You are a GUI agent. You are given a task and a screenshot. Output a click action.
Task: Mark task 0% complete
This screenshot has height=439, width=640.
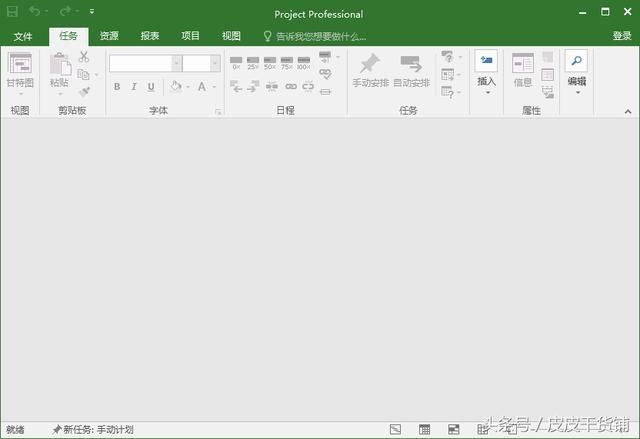tap(236, 63)
